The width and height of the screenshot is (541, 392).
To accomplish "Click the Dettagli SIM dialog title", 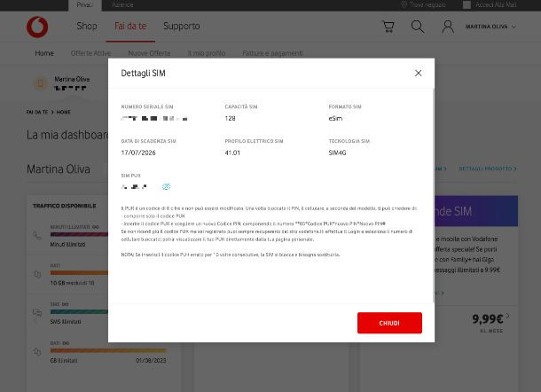I will (143, 73).
